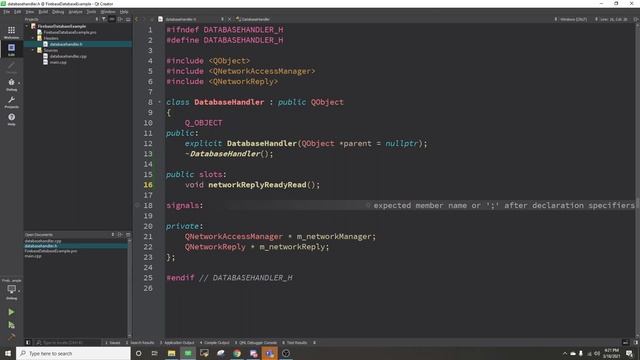Screen dimensions: 640x360
Task: Open output panes more options arrow
Action: pos(314,343)
